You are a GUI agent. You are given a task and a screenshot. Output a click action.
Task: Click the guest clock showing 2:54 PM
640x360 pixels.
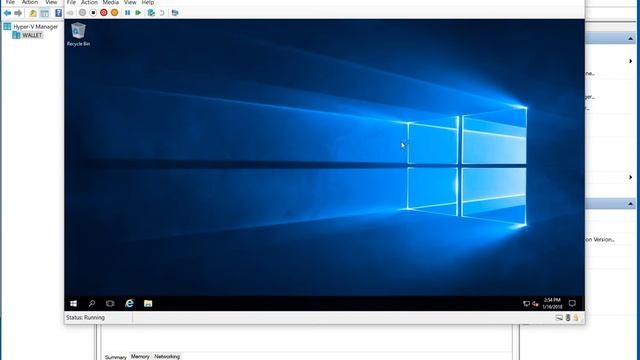click(552, 303)
